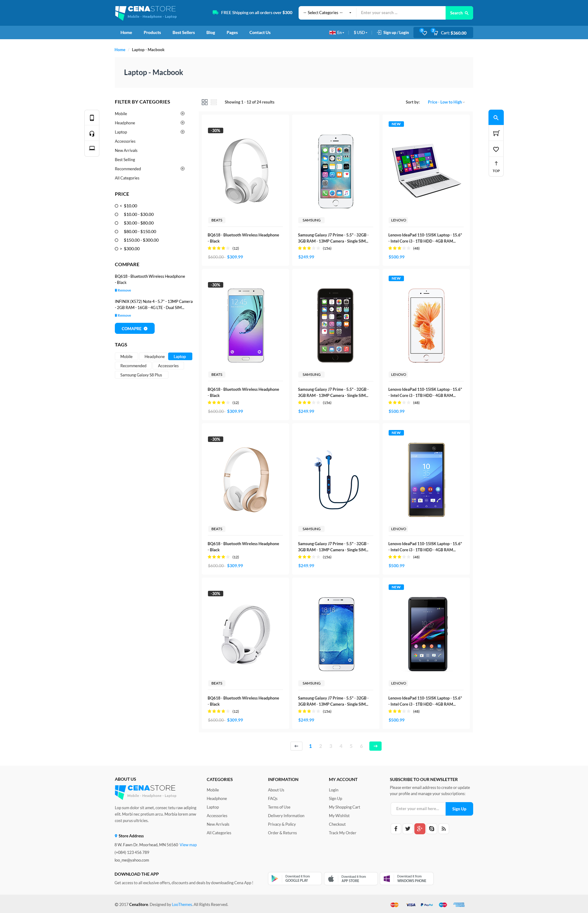Click the heart wishlist icon in right sidebar
588x913 pixels.
coord(496,149)
